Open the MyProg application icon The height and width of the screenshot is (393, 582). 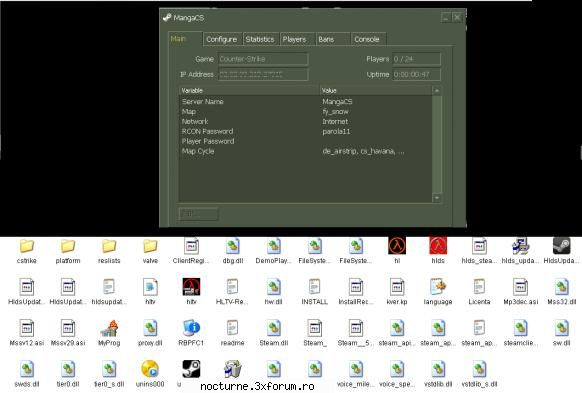coord(109,328)
